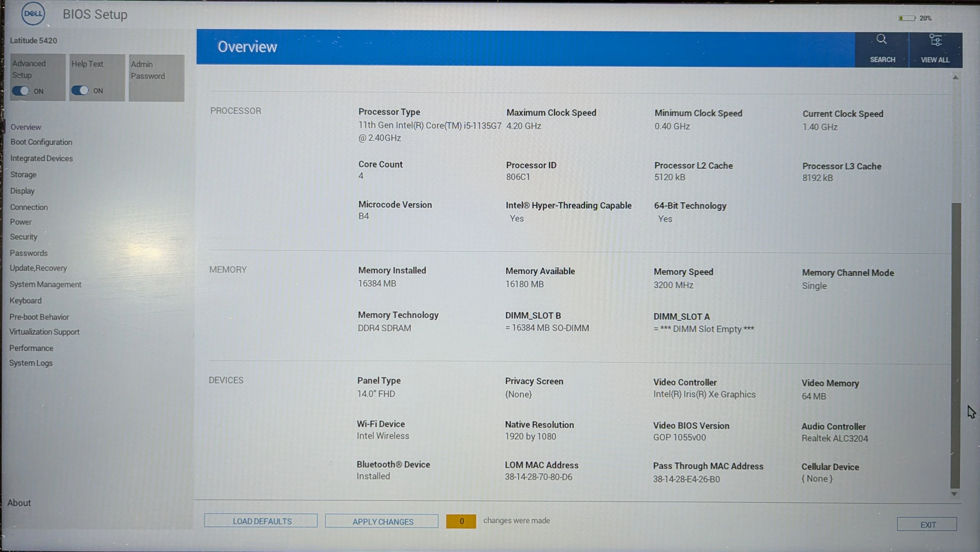Click the Dell logo icon
Image resolution: width=980 pixels, height=552 pixels.
[x=33, y=14]
